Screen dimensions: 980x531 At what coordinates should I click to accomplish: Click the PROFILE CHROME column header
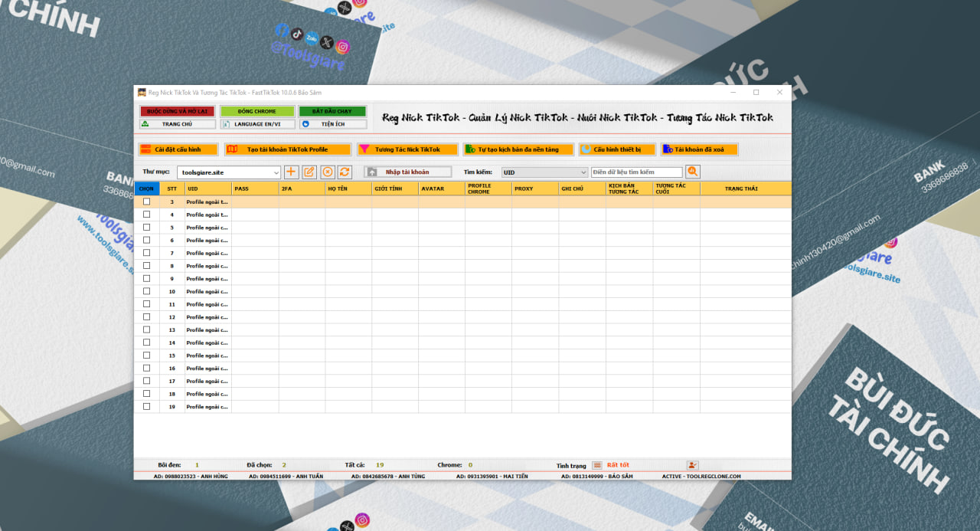pyautogui.click(x=488, y=188)
